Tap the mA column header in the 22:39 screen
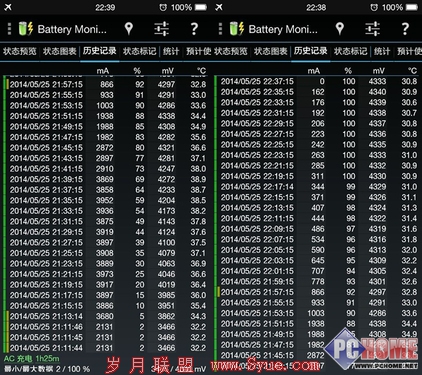The height and width of the screenshot is (375, 422). pyautogui.click(x=103, y=71)
